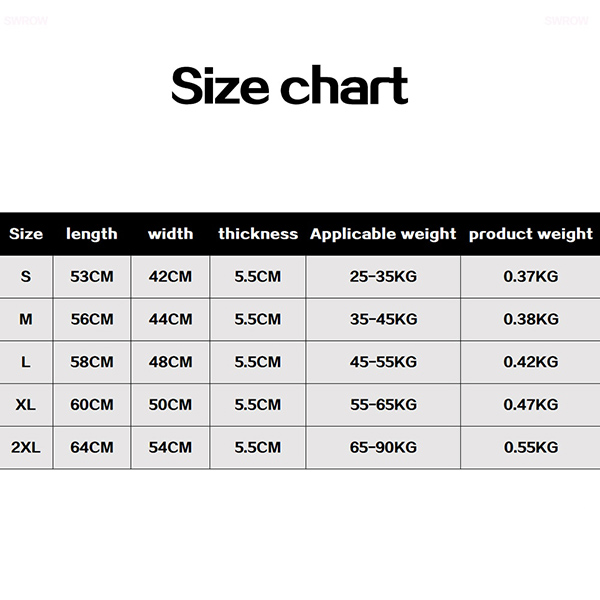Select the 0.47KG product weight cell

(x=530, y=405)
